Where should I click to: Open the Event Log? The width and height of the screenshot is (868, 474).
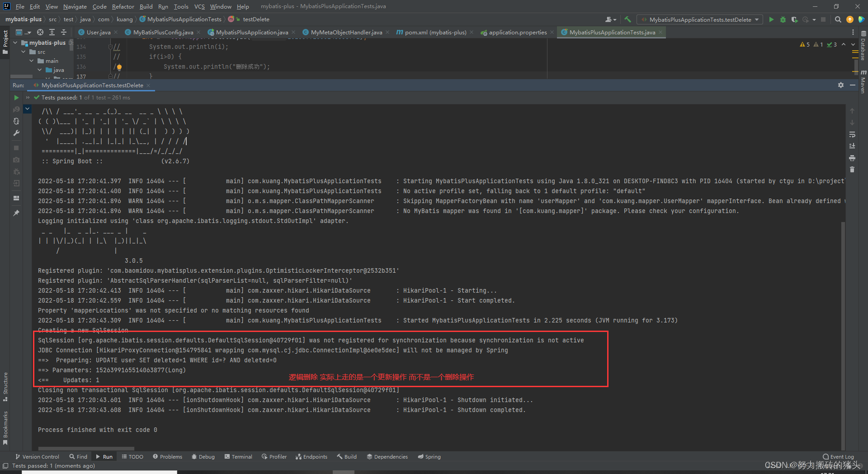point(838,457)
